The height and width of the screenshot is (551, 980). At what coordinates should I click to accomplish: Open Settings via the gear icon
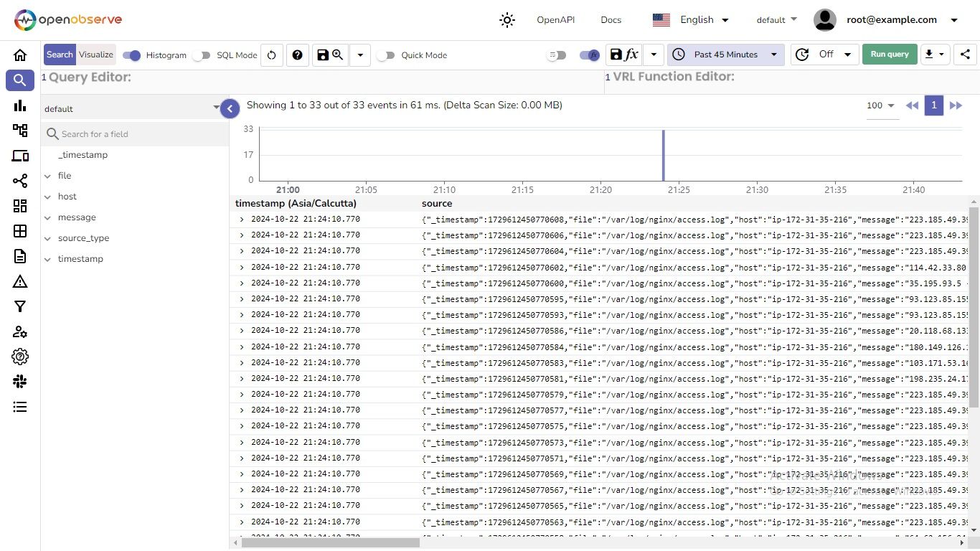(x=19, y=357)
